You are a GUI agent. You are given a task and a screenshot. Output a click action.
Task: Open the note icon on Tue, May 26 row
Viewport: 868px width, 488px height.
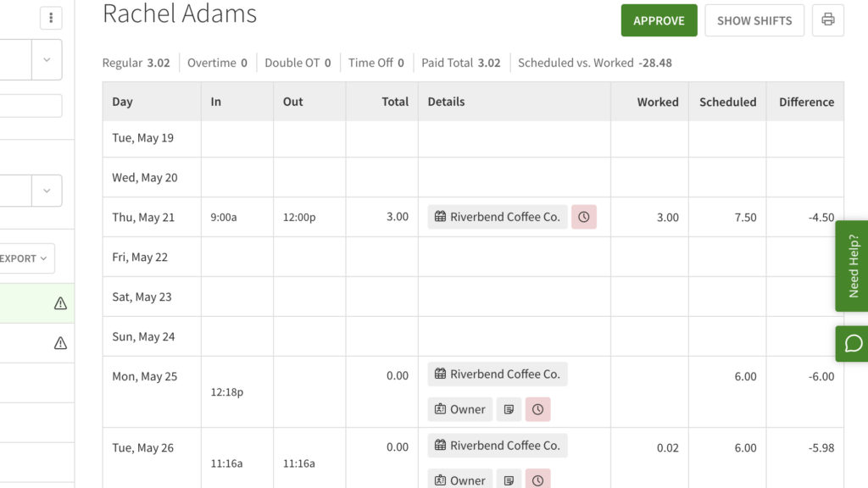pyautogui.click(x=509, y=480)
